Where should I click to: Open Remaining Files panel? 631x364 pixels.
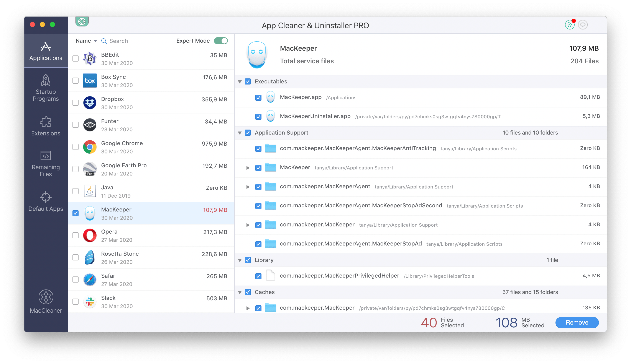point(45,167)
